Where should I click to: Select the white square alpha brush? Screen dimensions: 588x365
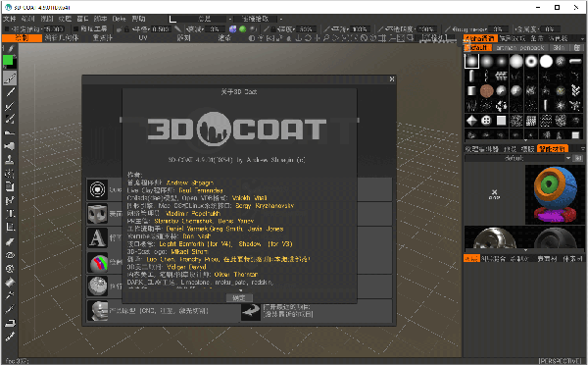pos(502,121)
